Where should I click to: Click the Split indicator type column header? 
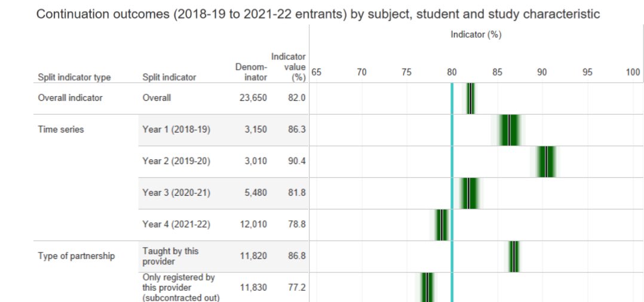[x=74, y=77]
